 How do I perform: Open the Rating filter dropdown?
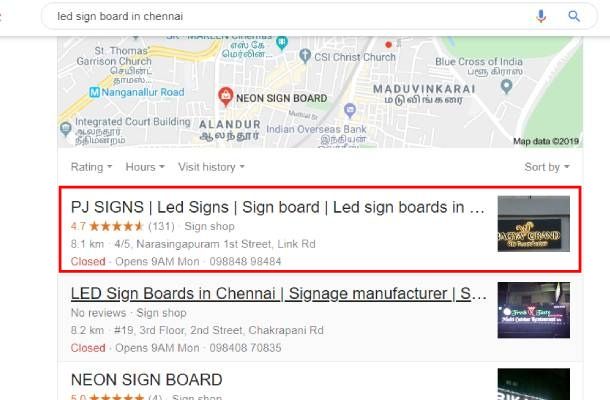pos(91,167)
